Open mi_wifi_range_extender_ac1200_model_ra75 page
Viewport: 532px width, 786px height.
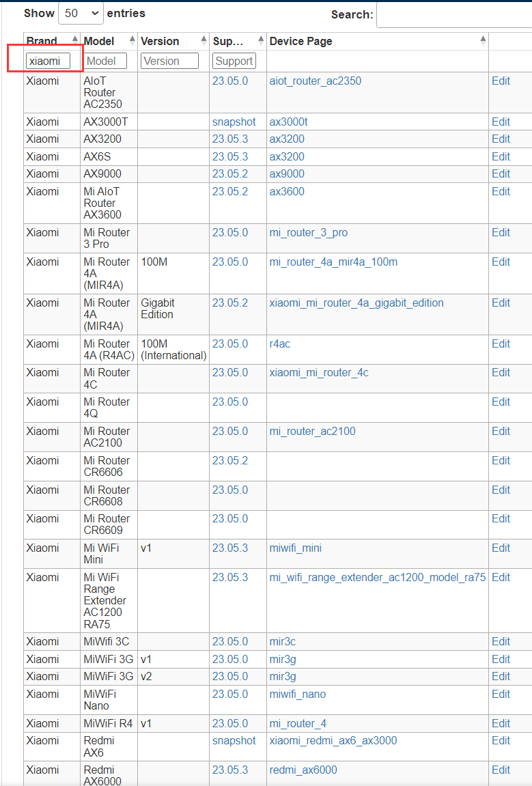378,578
